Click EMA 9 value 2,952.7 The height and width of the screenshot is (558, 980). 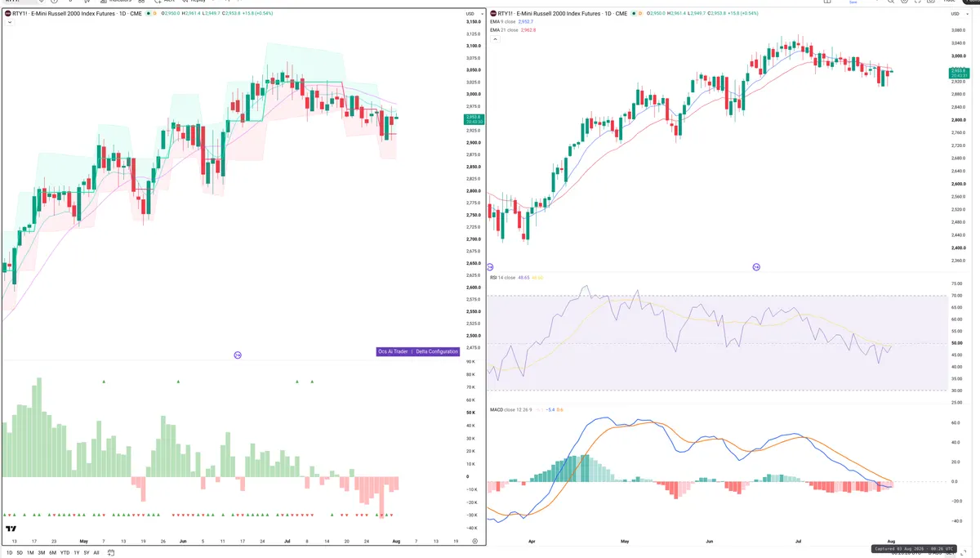(526, 22)
